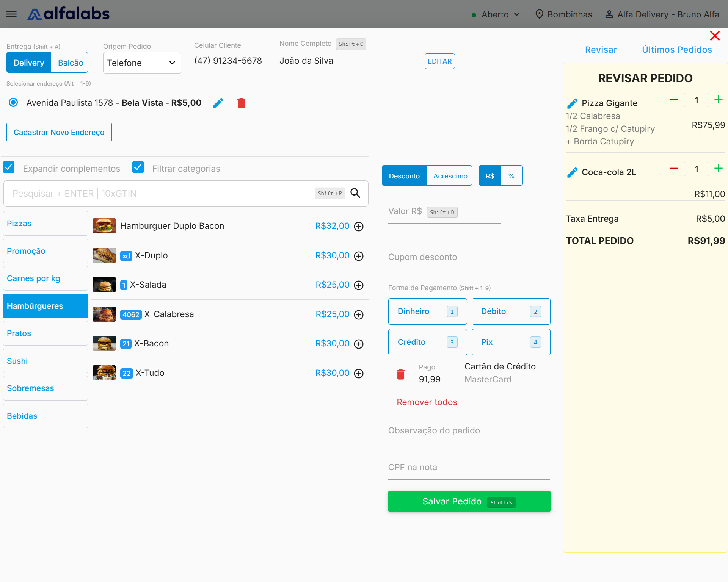Open the hamburger menu icon
The height and width of the screenshot is (582, 728).
(x=11, y=14)
